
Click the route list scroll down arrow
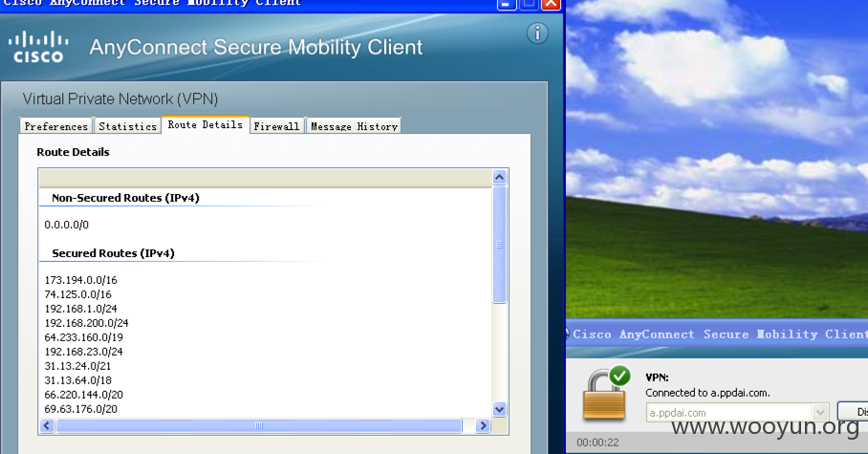click(x=499, y=410)
